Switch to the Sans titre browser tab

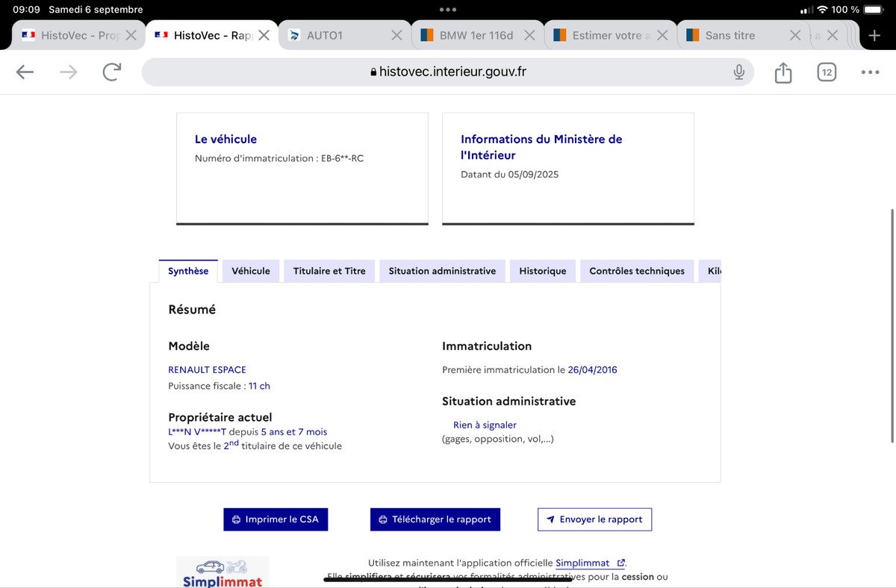[x=743, y=35]
